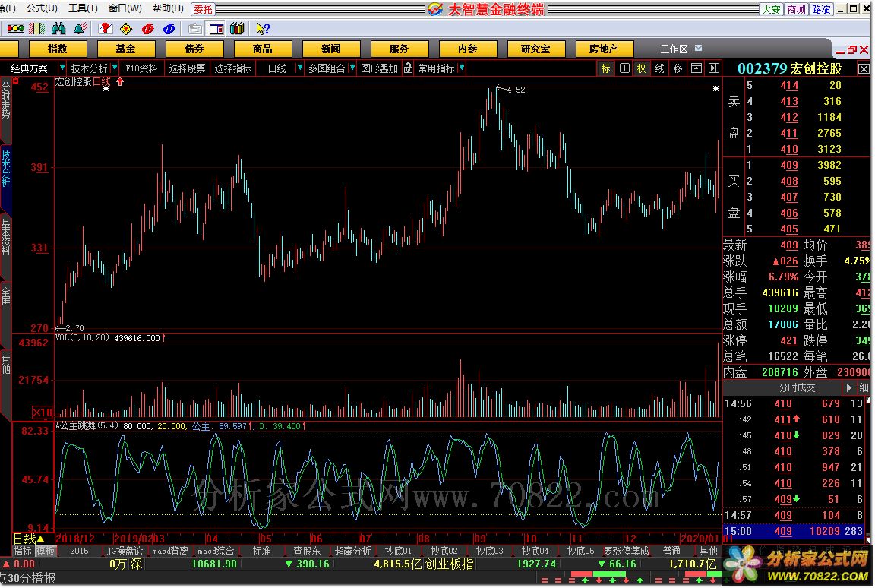Open the 工作区 workspace dropdown
This screenshot has height=588, width=875.
click(698, 49)
